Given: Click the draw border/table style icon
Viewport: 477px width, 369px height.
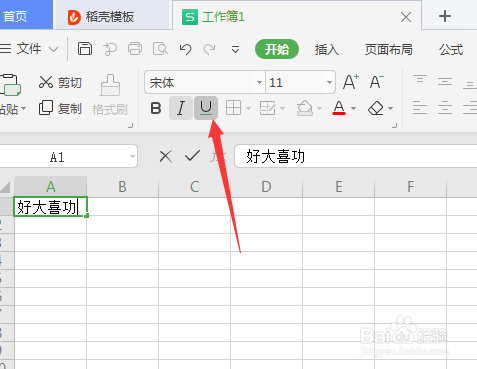Looking at the screenshot, I should click(267, 108).
